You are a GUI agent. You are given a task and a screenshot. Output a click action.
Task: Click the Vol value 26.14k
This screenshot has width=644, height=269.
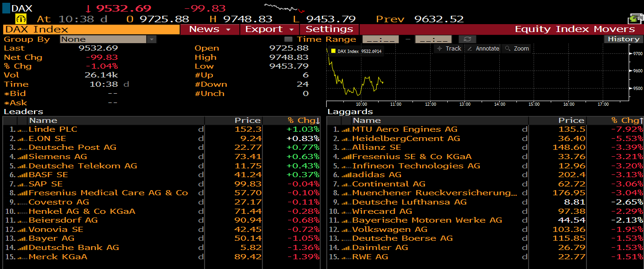[x=101, y=75]
